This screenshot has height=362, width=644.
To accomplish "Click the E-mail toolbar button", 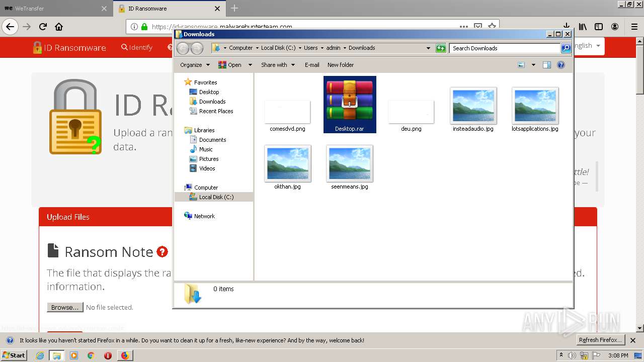I will pos(312,65).
